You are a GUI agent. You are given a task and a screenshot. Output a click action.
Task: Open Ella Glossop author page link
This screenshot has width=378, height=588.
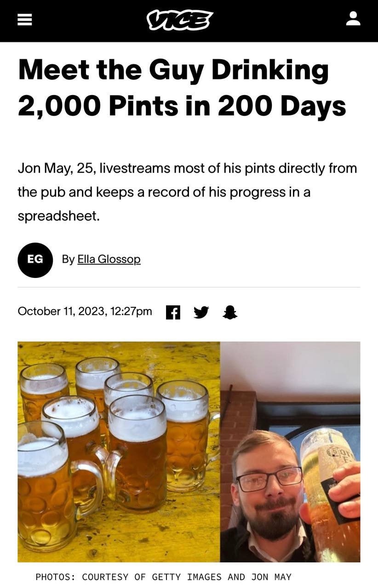coord(109,260)
